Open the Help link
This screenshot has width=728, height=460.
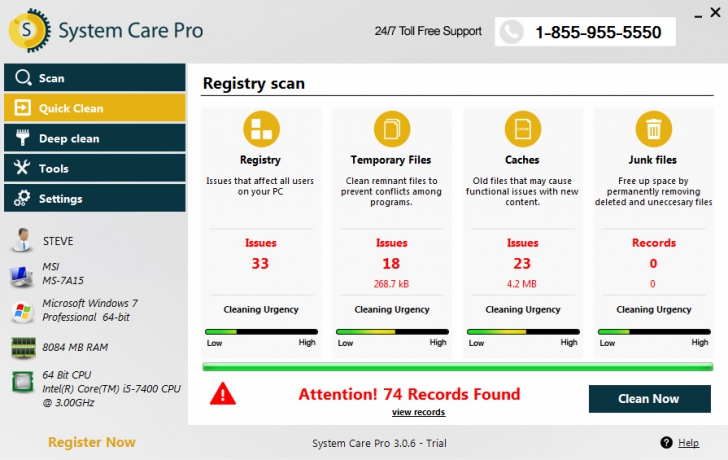[x=688, y=443]
